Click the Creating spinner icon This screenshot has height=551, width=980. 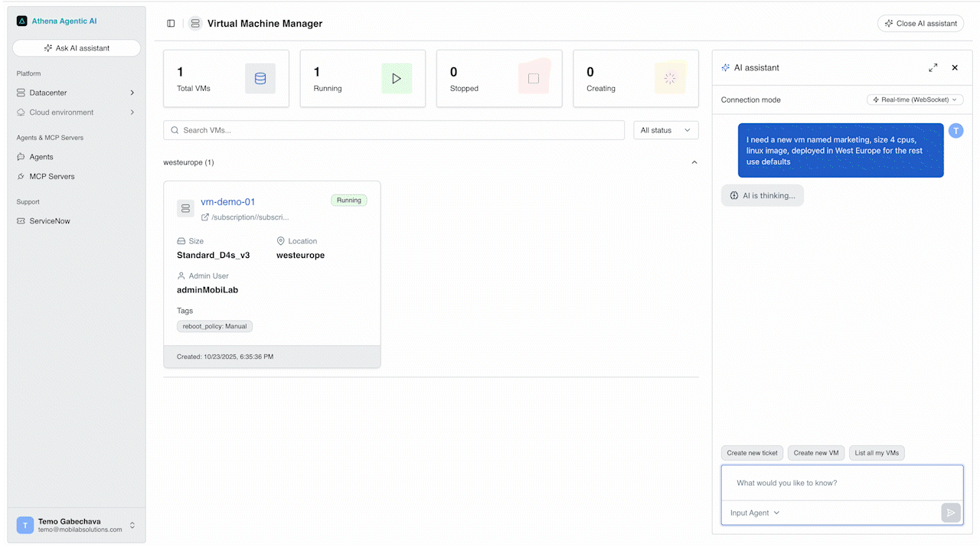[670, 78]
